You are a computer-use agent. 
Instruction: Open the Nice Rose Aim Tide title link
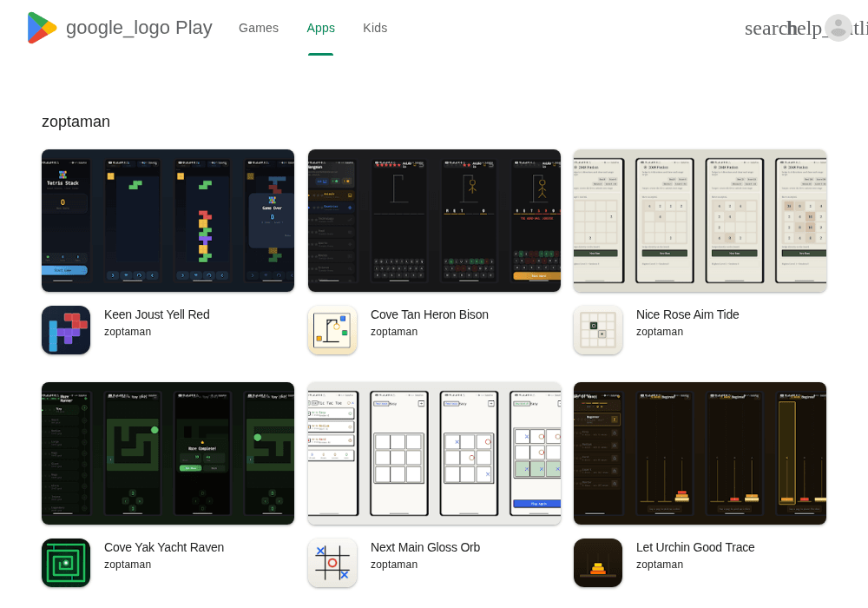687,314
